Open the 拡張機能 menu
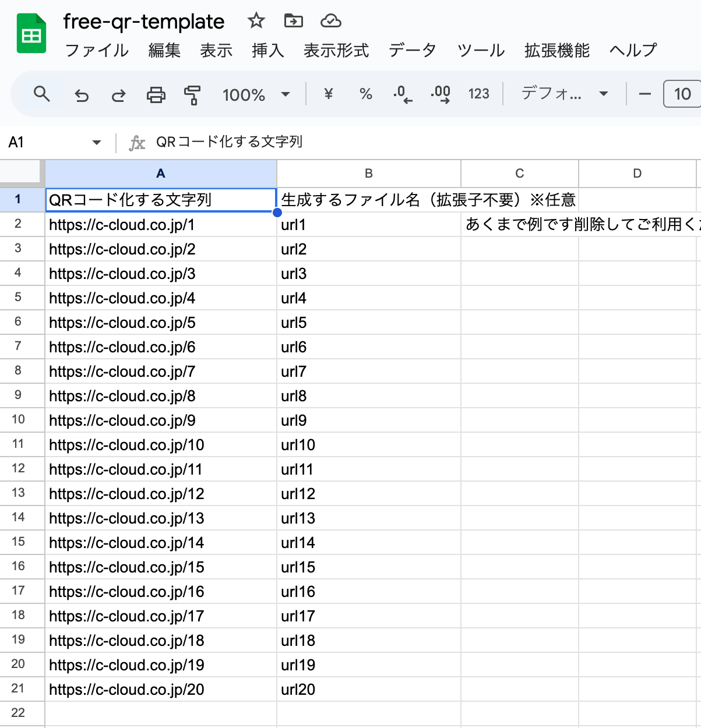701x728 pixels. click(x=556, y=51)
